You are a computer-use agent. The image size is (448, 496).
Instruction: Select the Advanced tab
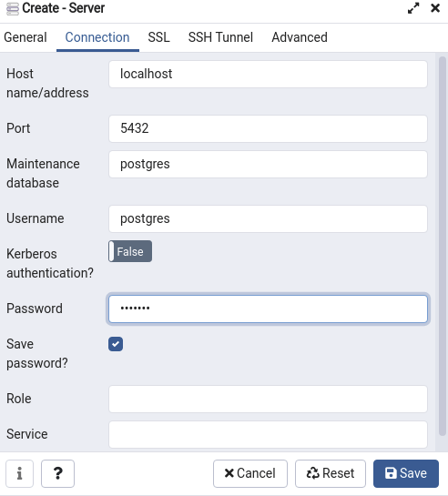(x=300, y=37)
